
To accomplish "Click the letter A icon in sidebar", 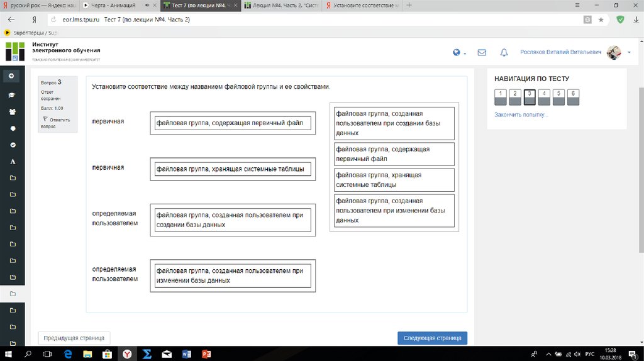I will [13, 162].
